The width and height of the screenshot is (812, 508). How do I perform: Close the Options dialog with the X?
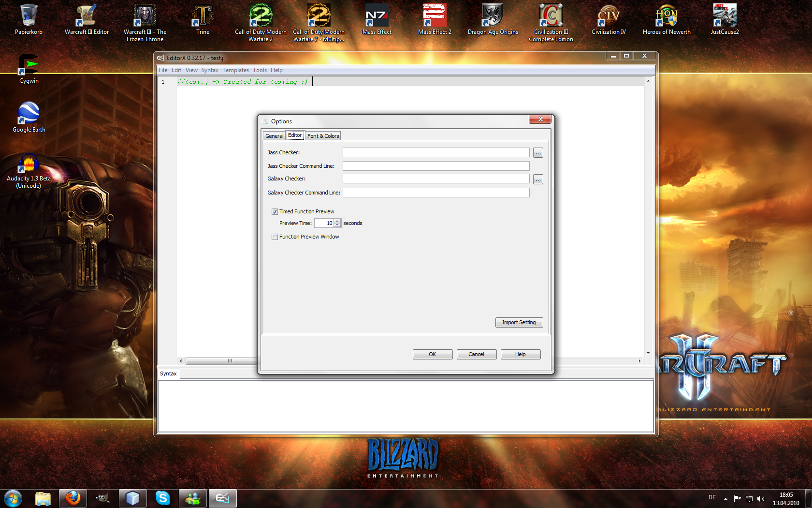[x=540, y=119]
